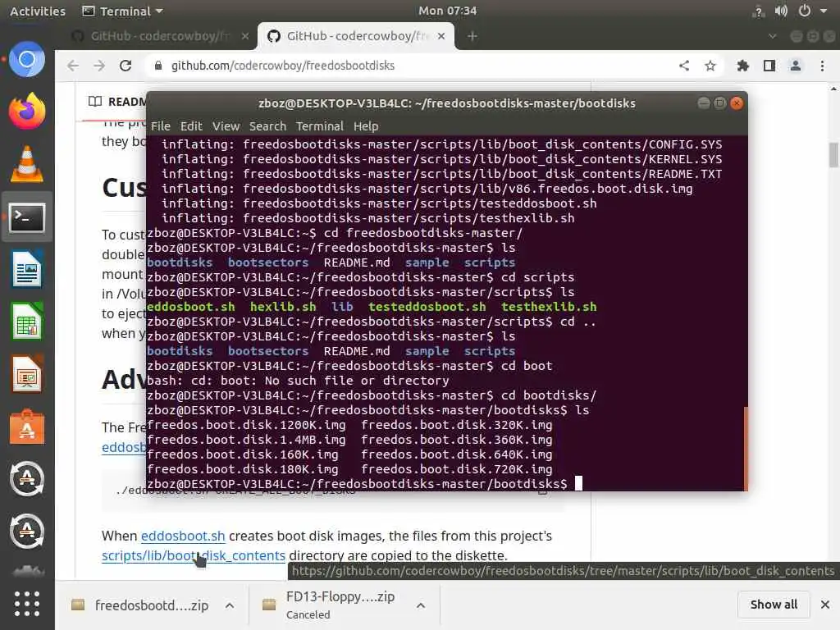Expand FD13-Floppy zip download options
Viewport: 840px width, 630px height.
click(x=421, y=605)
